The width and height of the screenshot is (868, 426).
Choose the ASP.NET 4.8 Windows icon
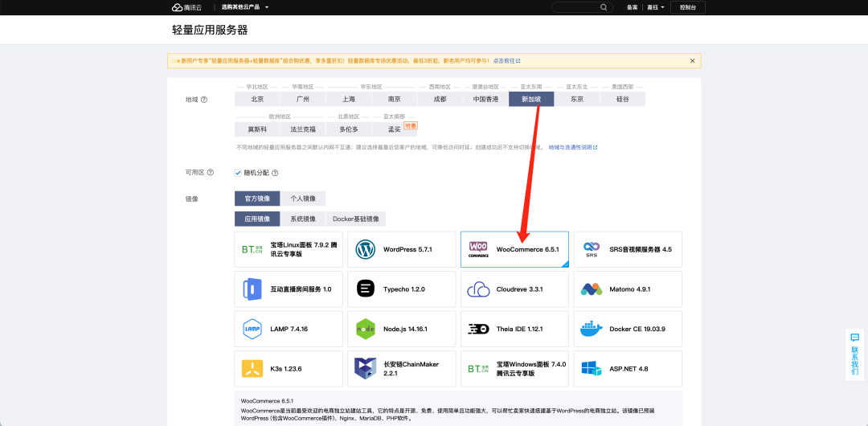[592, 368]
